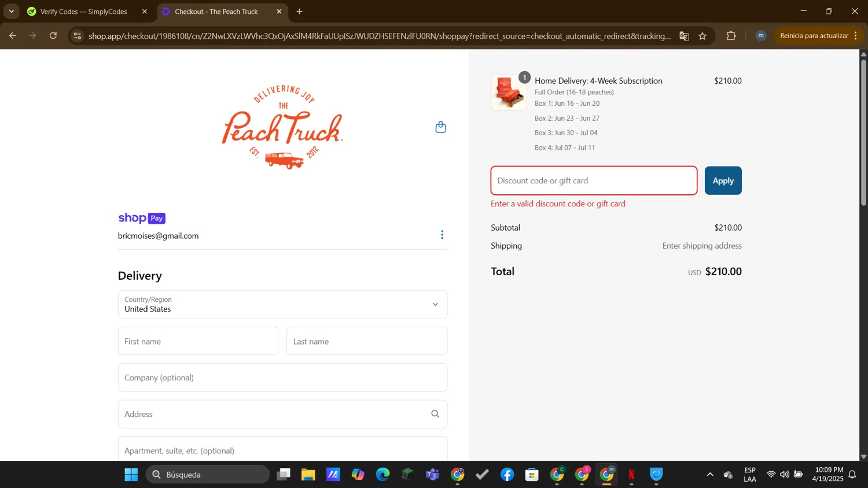Click the scrollbar down arrow
This screenshot has height=488, width=868.
863,457
